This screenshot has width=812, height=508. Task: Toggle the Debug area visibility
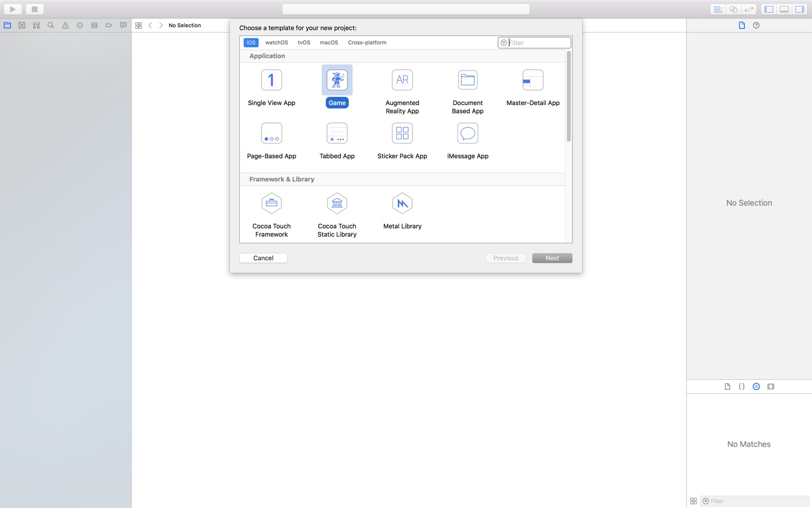tap(784, 9)
